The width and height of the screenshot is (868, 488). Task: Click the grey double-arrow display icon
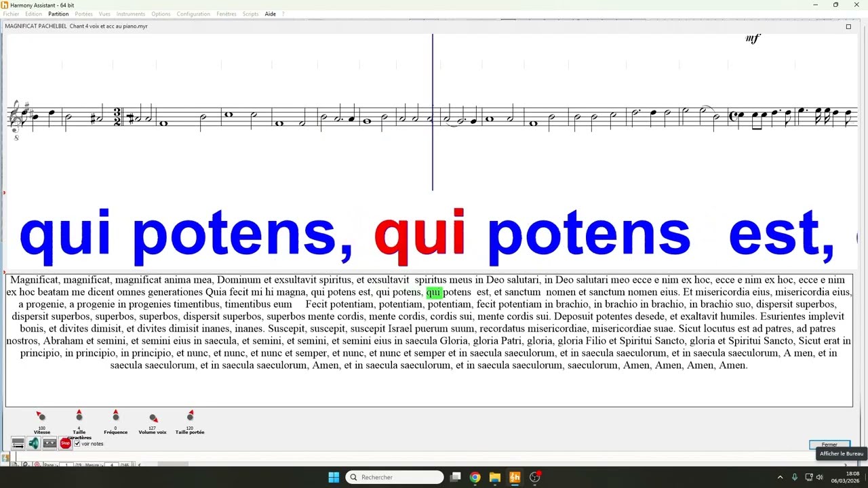click(x=50, y=443)
